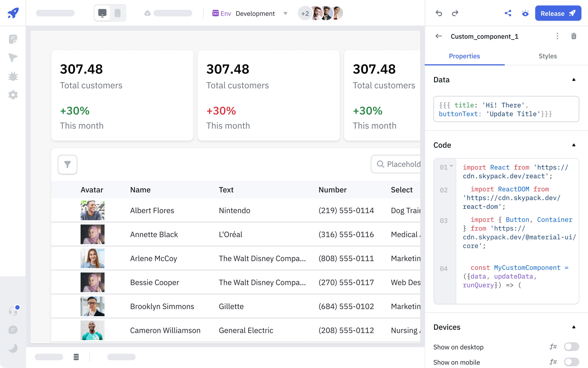Fold code line 01 chevron
Screen dimensions: 588x368
(451, 166)
